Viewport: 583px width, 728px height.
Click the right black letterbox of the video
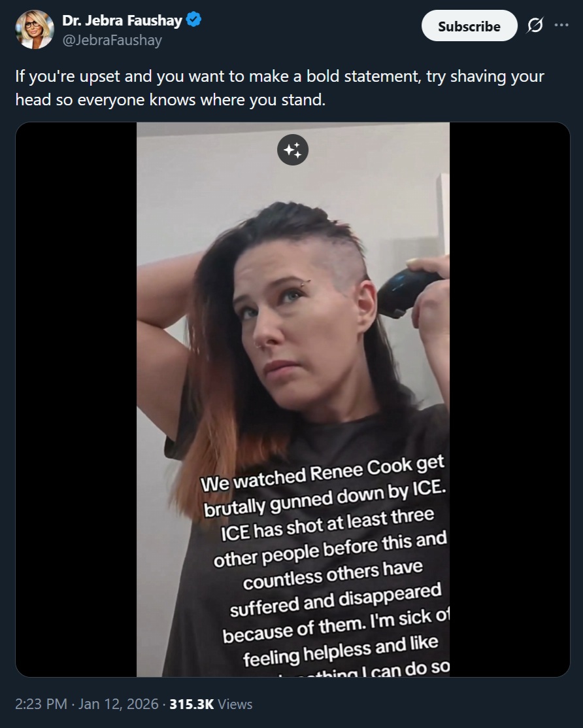(x=509, y=399)
